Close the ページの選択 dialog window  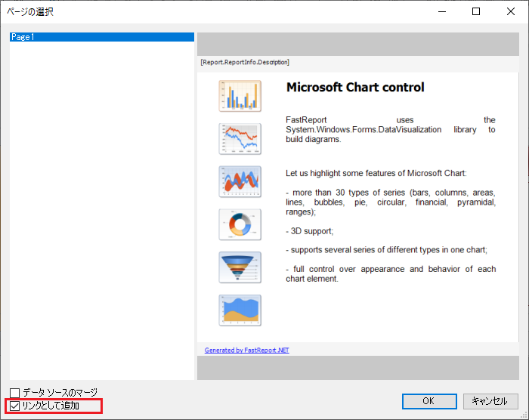[510, 11]
